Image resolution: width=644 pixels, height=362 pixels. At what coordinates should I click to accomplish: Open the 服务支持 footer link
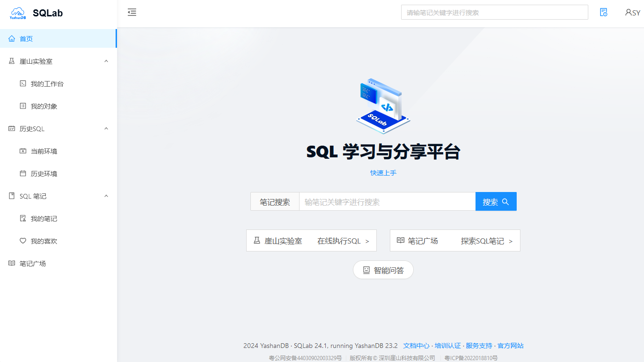(x=479, y=346)
